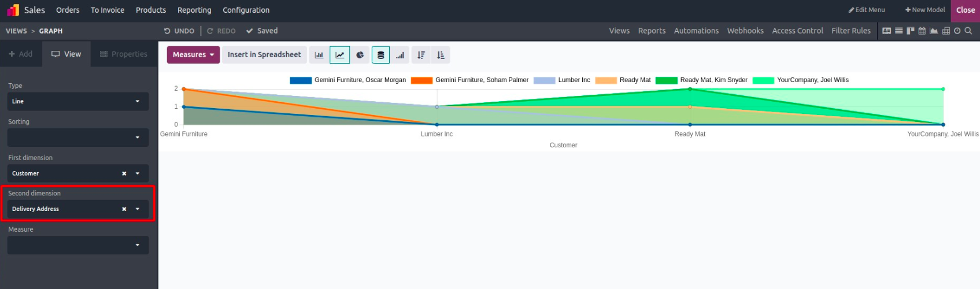Open the kanban view editor icon
980x289 pixels.
coord(910,31)
